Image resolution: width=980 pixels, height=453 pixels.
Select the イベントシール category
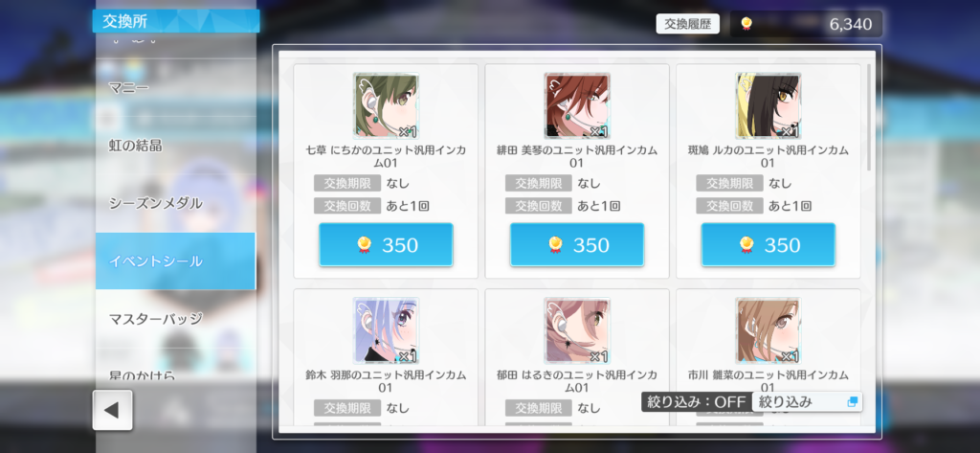click(176, 260)
